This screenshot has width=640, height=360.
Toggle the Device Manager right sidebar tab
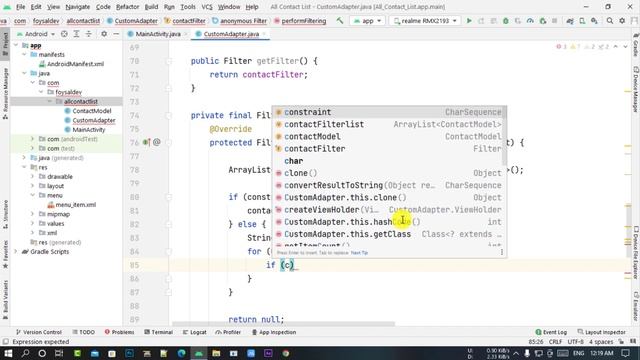point(635,89)
